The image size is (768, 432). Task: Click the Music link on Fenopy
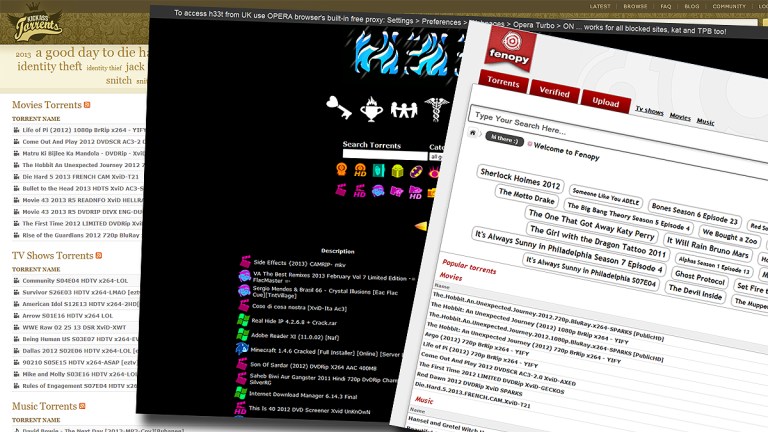coord(705,121)
